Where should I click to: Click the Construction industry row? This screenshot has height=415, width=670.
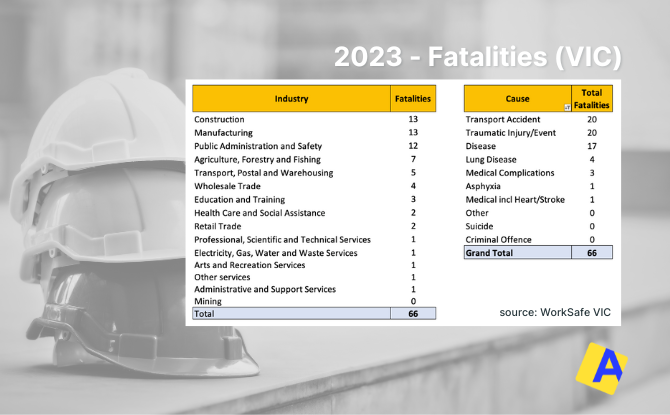coord(314,119)
